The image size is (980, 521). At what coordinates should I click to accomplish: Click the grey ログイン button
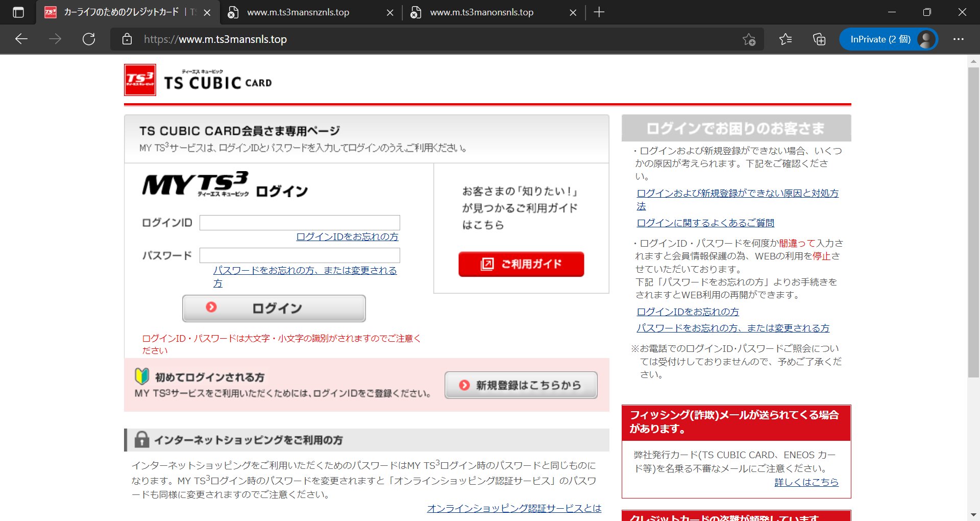tap(274, 308)
